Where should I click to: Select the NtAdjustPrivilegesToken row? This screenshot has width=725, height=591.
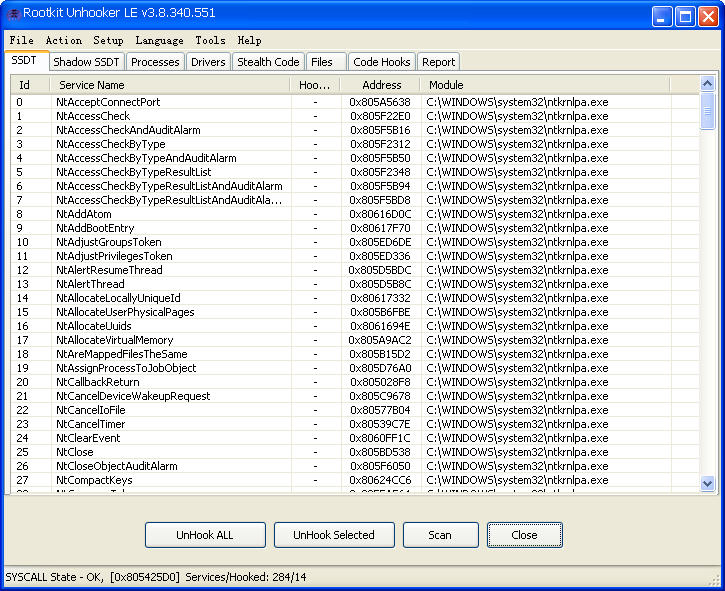355,256
